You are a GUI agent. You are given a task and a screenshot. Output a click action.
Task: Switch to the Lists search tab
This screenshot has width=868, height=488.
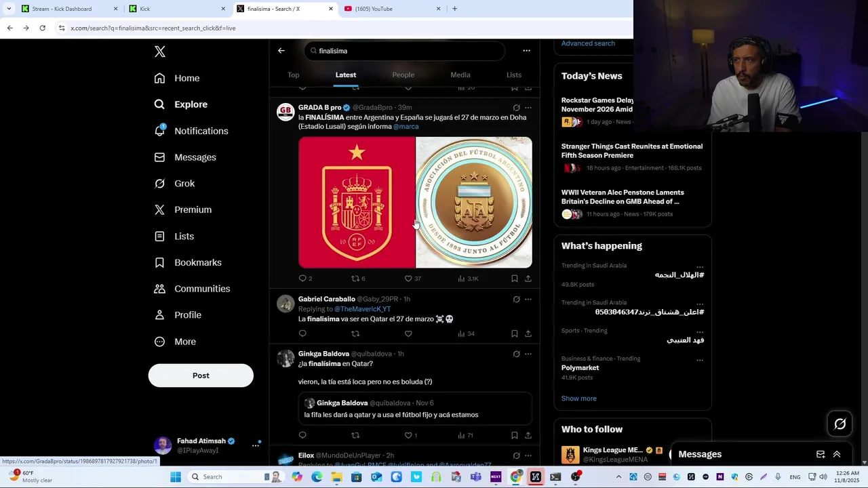coord(513,75)
